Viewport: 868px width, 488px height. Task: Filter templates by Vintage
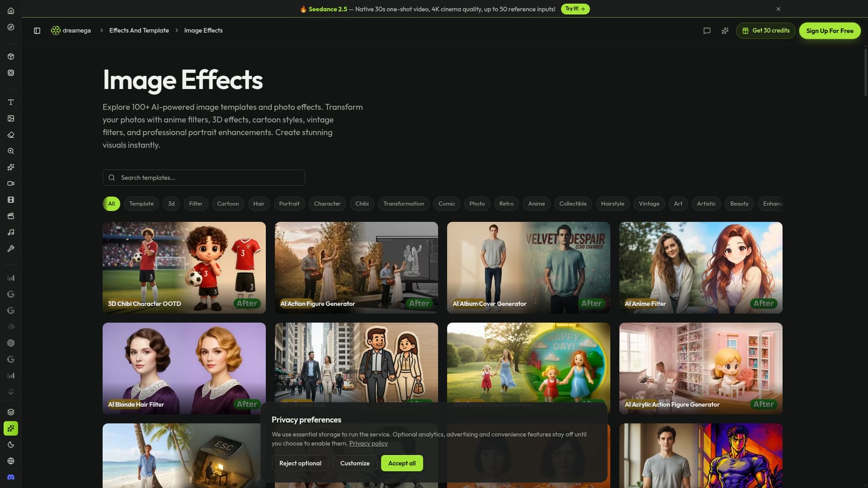(649, 204)
